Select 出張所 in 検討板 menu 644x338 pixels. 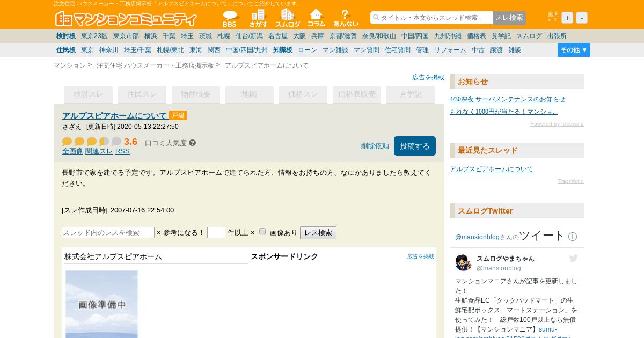(557, 36)
